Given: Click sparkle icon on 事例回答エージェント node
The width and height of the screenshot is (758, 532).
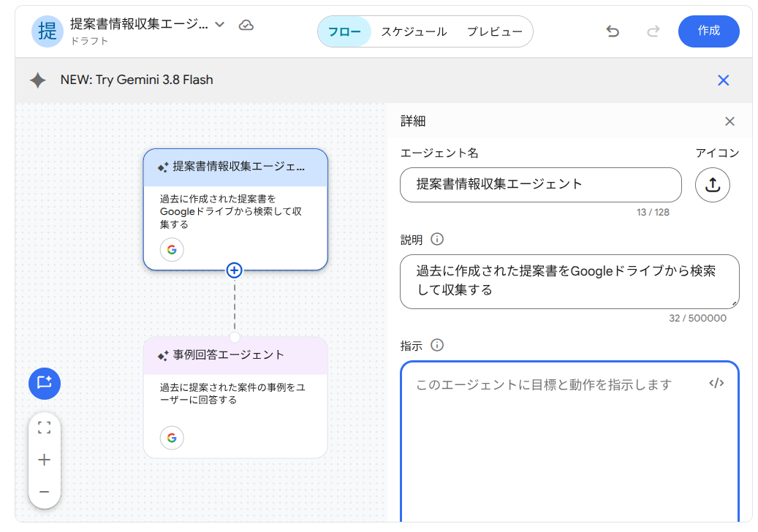Looking at the screenshot, I should (164, 356).
